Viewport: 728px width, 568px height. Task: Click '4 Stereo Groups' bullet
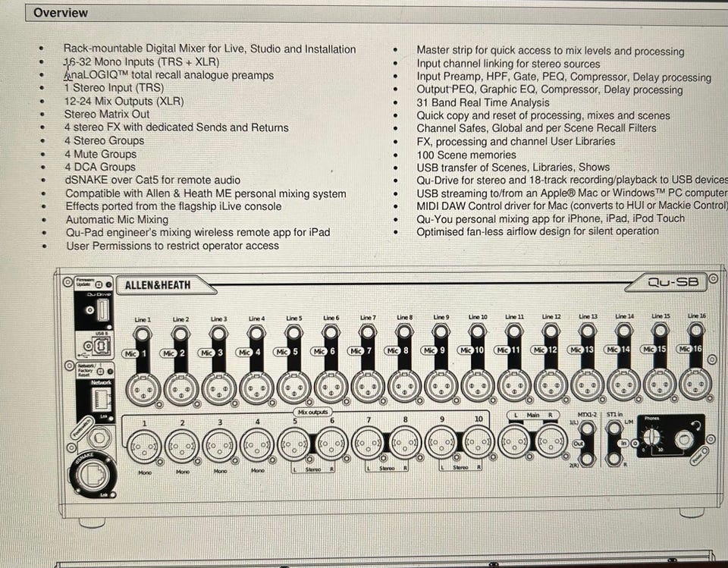[x=105, y=141]
